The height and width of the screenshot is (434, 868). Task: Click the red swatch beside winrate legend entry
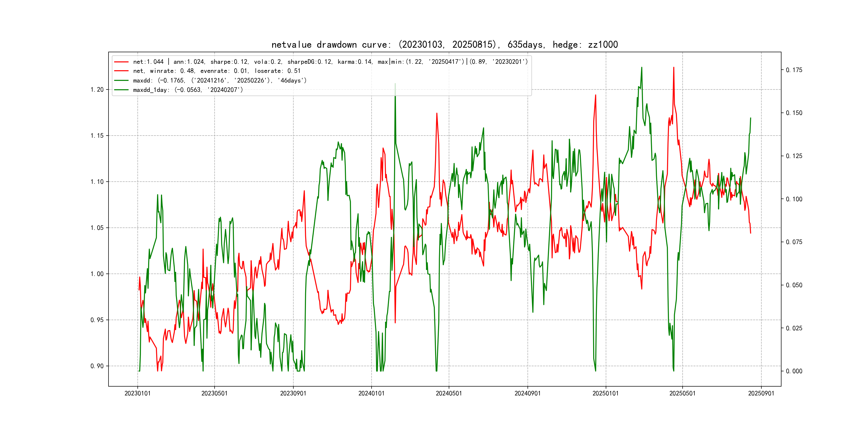pos(121,71)
